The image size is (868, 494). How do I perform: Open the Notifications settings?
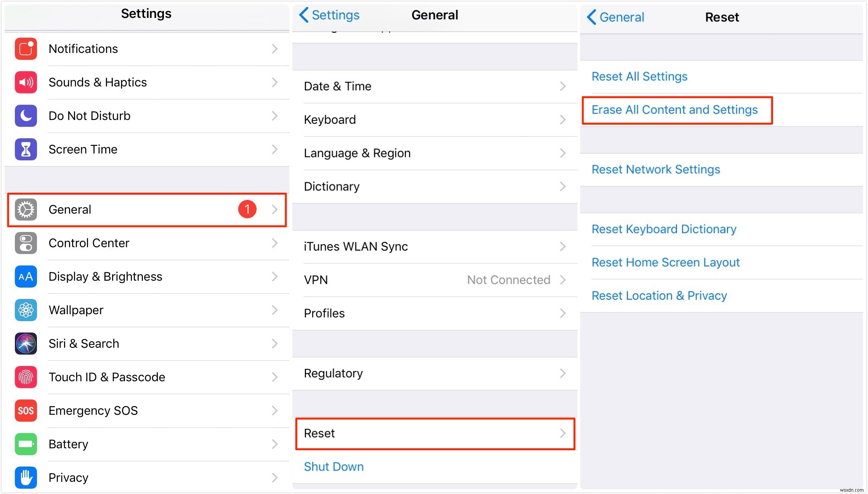pyautogui.click(x=146, y=49)
